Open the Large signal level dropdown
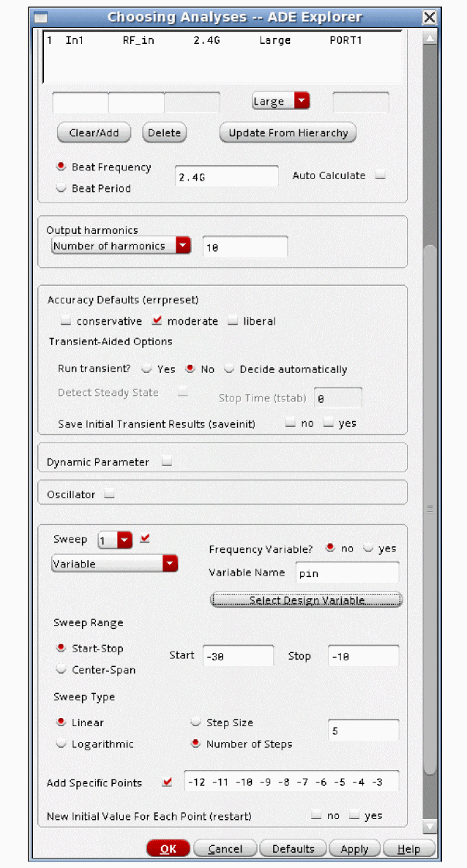467x868 pixels. click(x=280, y=102)
